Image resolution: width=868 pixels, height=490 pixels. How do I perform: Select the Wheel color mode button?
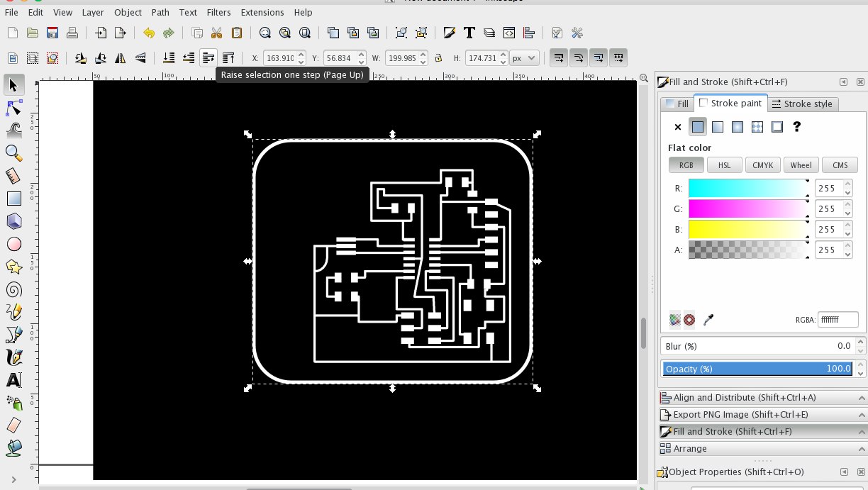pyautogui.click(x=801, y=165)
